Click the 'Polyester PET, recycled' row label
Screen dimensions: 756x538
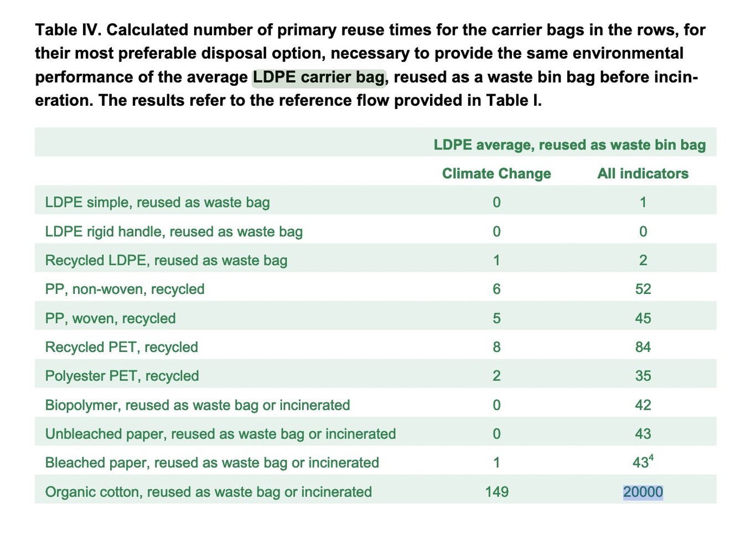click(122, 376)
